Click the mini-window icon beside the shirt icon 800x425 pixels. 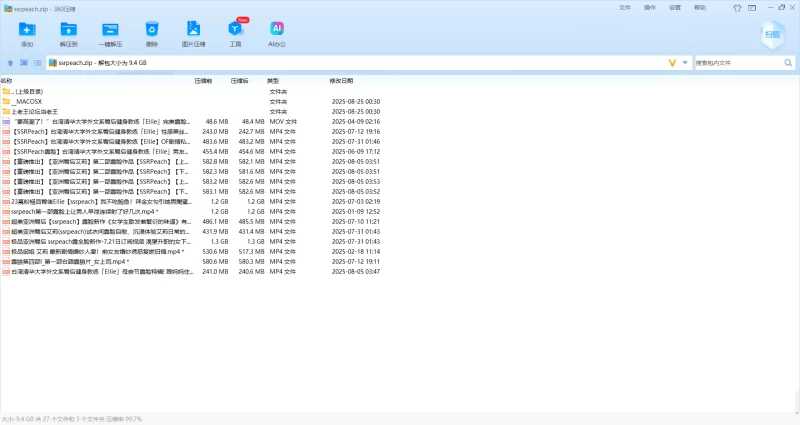pos(752,8)
